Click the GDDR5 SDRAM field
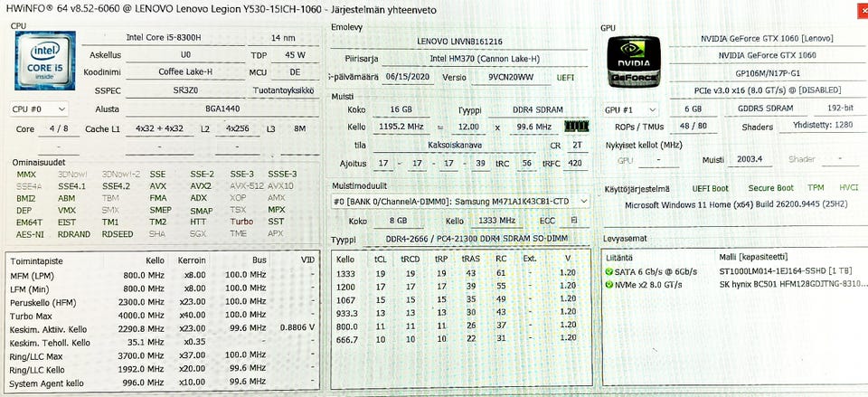 pos(767,109)
